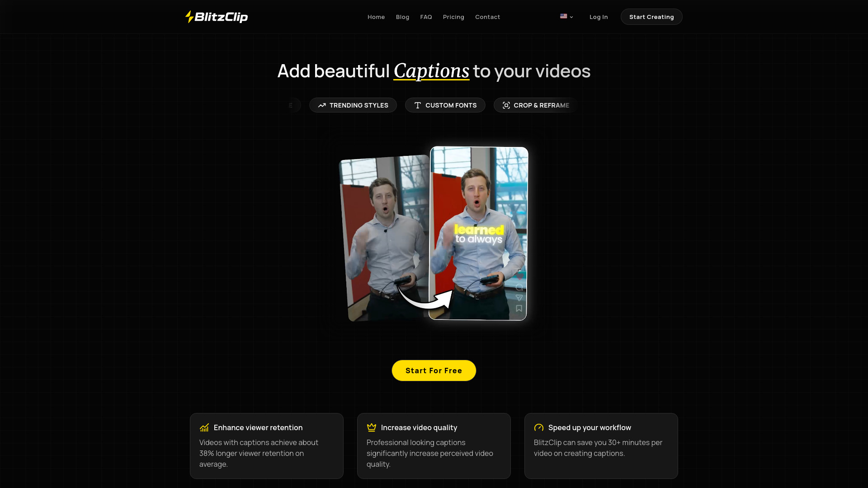Image resolution: width=868 pixels, height=488 pixels.
Task: Click the T font icon in Custom Fonts
Action: click(x=418, y=105)
